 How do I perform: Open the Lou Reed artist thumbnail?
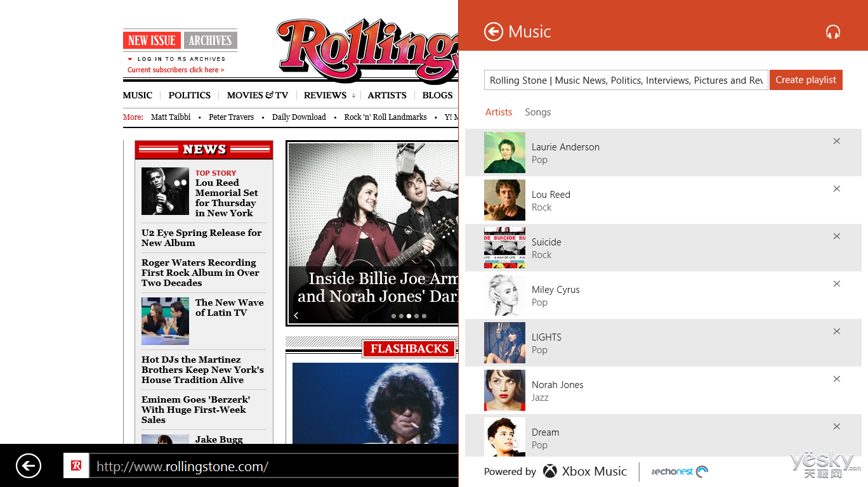click(x=504, y=200)
